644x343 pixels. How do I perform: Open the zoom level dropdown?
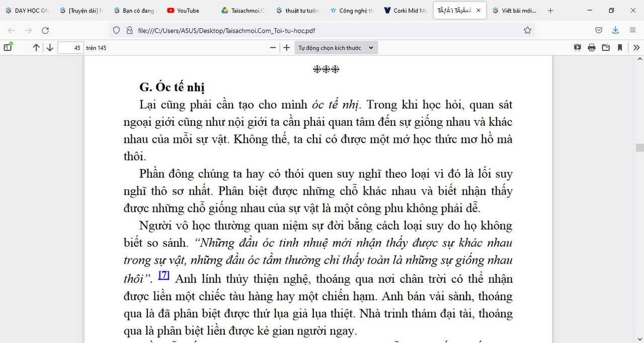click(x=336, y=48)
